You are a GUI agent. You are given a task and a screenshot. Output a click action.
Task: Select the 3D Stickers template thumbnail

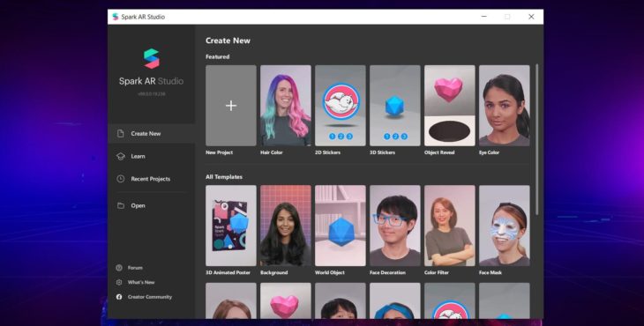(x=394, y=106)
